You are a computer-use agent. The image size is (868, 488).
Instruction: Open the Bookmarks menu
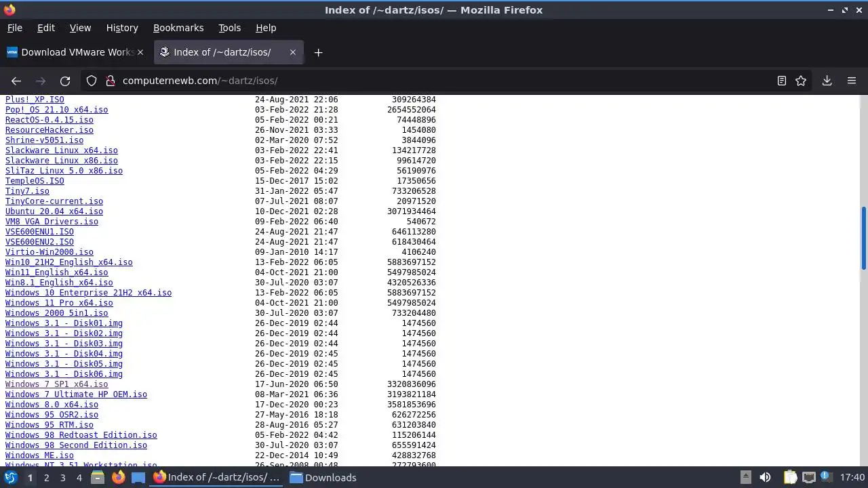(178, 28)
